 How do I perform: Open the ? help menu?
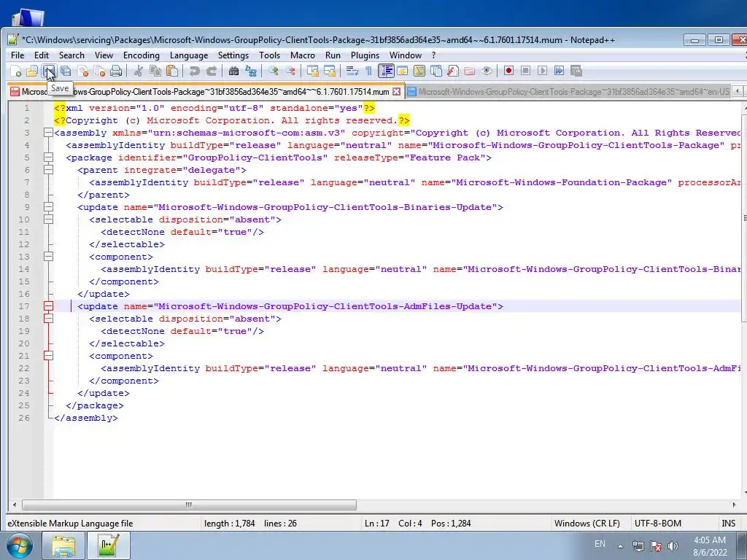click(x=433, y=55)
